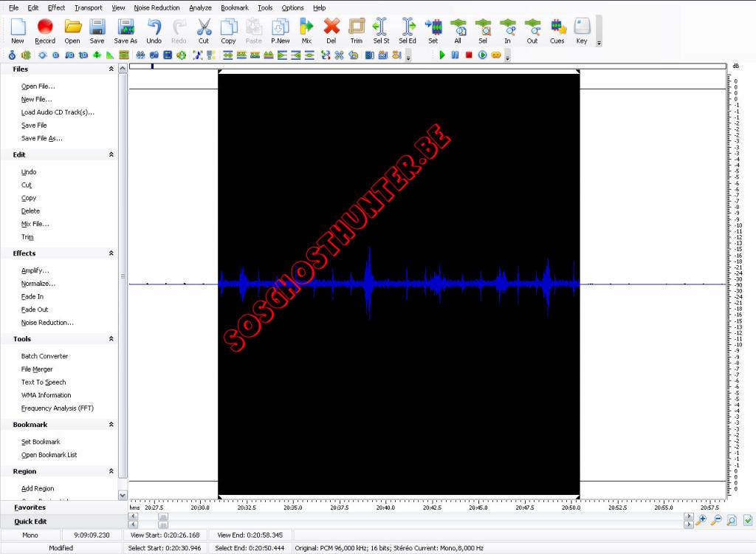756x554 pixels.
Task: Click the blue position marker in overview bar
Action: (x=152, y=66)
